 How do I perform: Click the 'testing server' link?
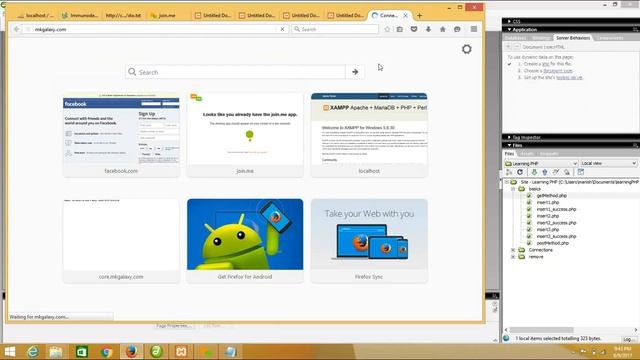(x=569, y=77)
